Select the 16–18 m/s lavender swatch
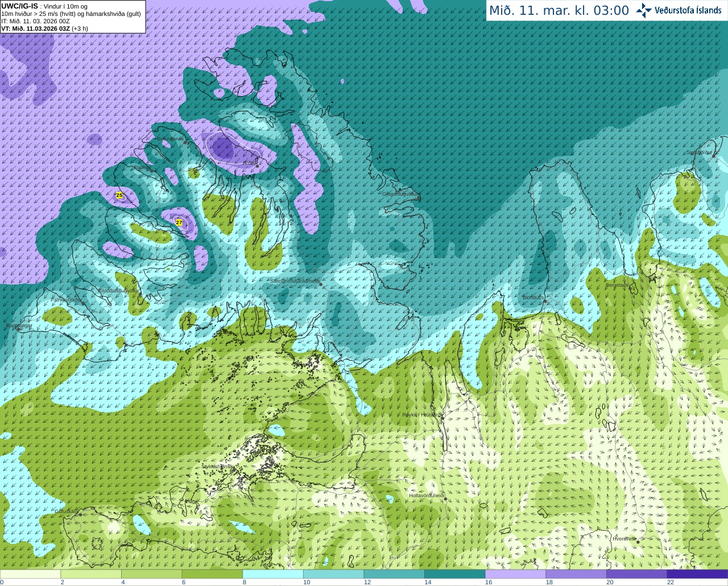Viewport: 728px width, 586px height. tap(515, 574)
